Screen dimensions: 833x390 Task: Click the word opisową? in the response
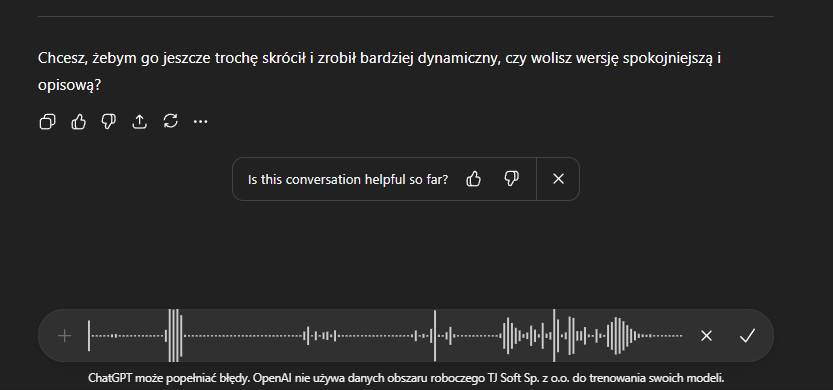pyautogui.click(x=70, y=85)
